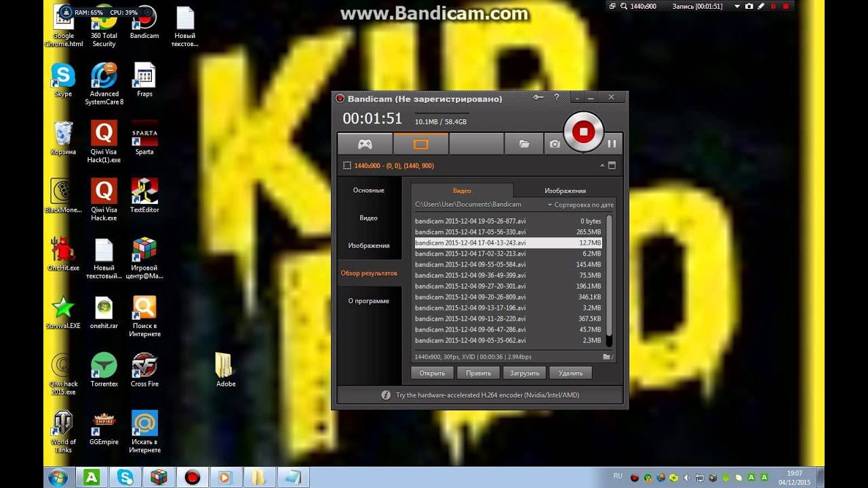The image size is (868, 488).
Task: Select file bandicam 2015-12-04 09-11-28-220.avi
Action: pyautogui.click(x=508, y=319)
